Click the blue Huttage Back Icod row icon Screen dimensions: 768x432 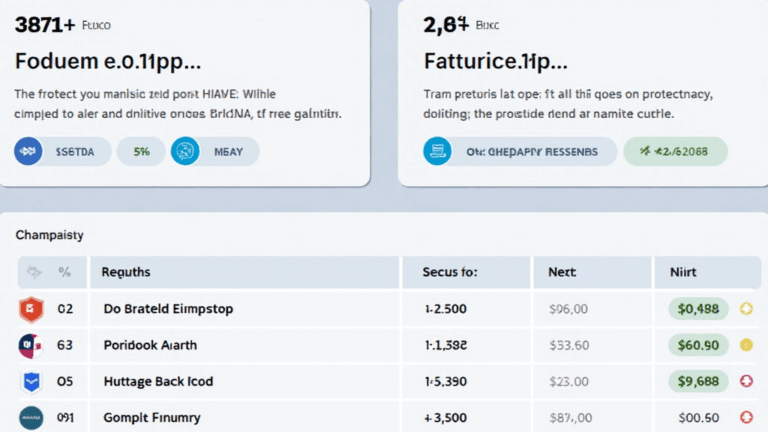29,381
